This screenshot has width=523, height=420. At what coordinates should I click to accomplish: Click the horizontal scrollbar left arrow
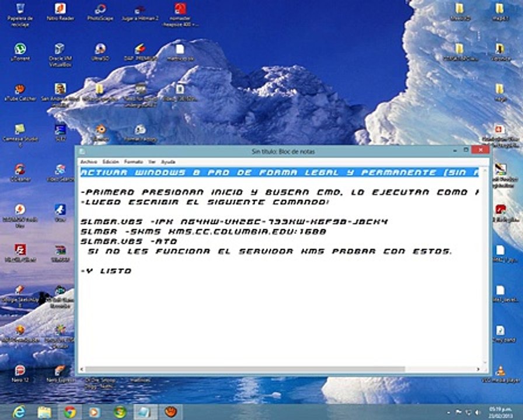[82, 369]
